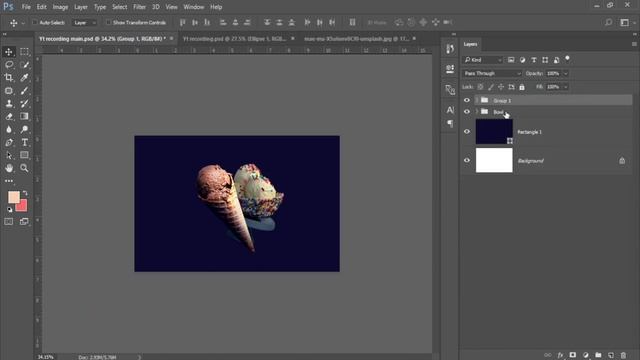Toggle lock all for layer

point(522,87)
